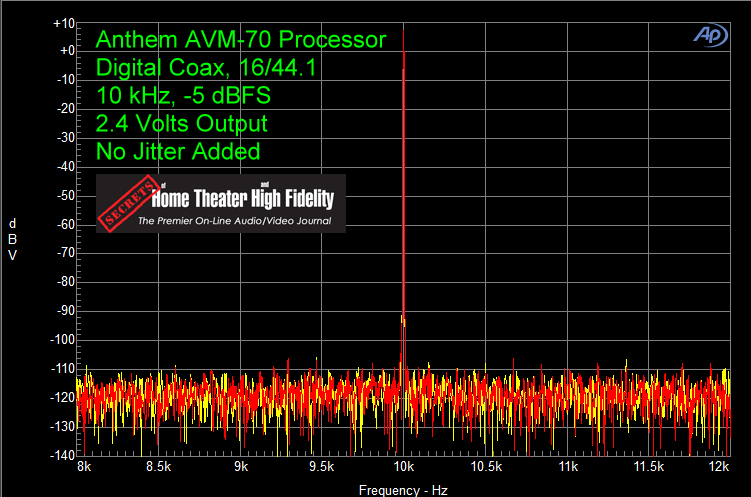Select the 9.5k frequency axis tick

322,467
